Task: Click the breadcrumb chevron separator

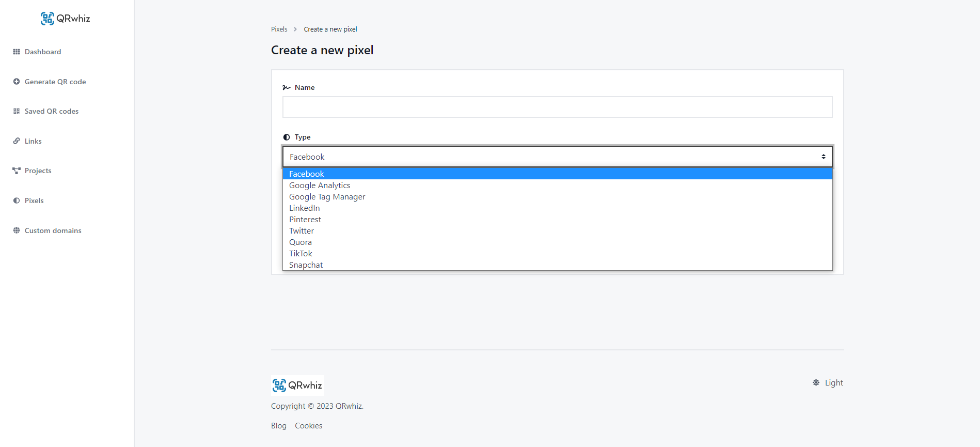Action: click(295, 29)
